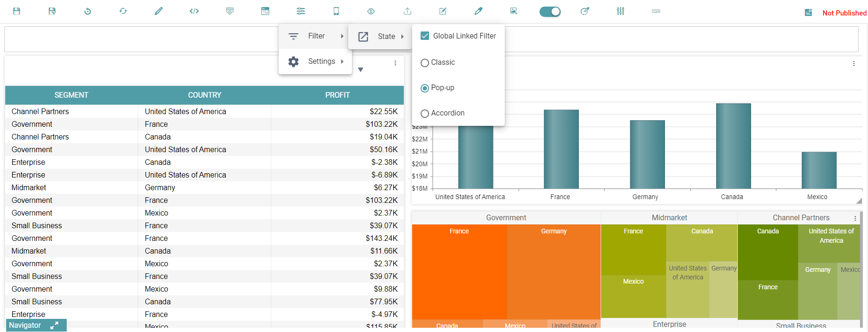
Task: Open the table widget's three-dot menu
Action: coord(395,63)
